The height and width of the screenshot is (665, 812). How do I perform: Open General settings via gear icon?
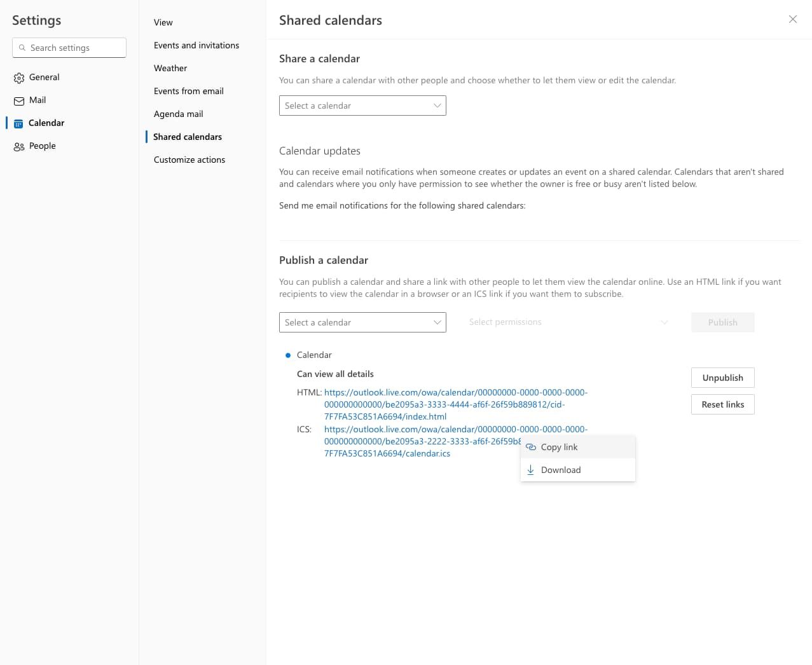[x=18, y=77]
